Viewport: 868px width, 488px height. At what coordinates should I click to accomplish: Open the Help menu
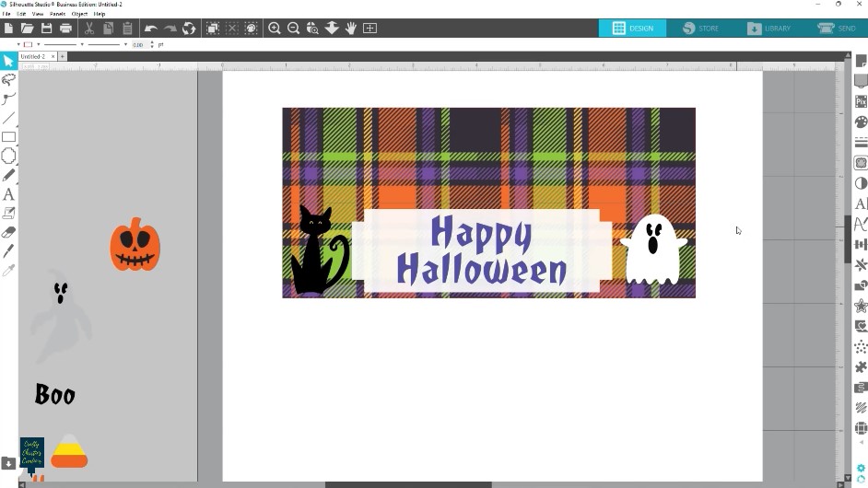click(x=100, y=14)
